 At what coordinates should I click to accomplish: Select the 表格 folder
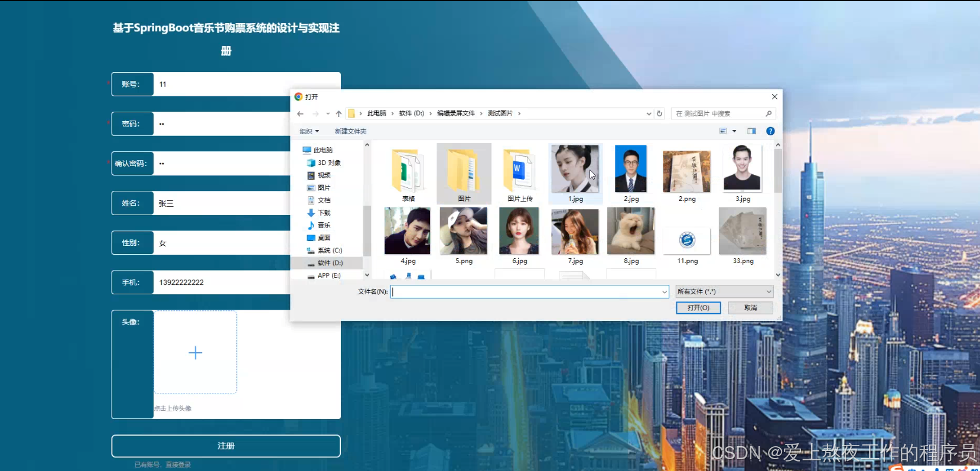(x=408, y=174)
